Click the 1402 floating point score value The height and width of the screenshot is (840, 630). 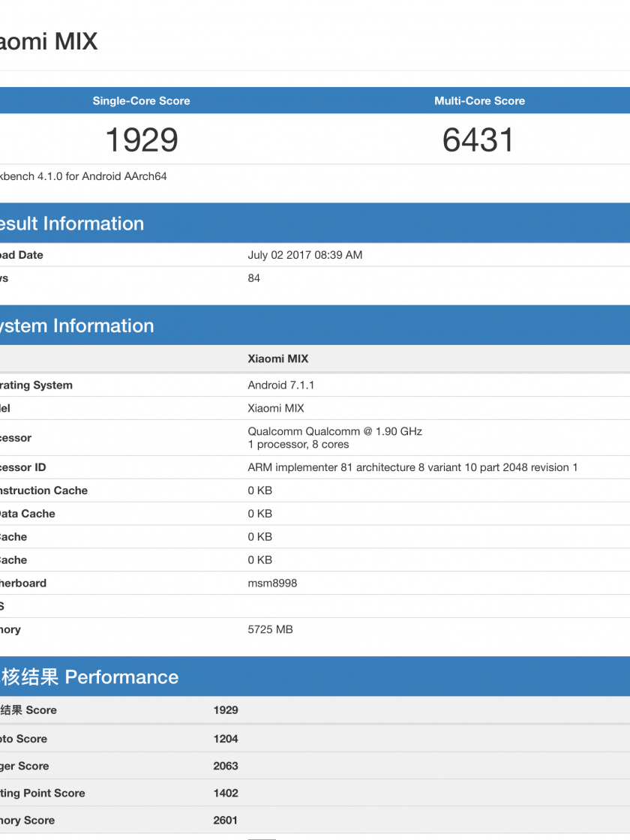(x=225, y=793)
